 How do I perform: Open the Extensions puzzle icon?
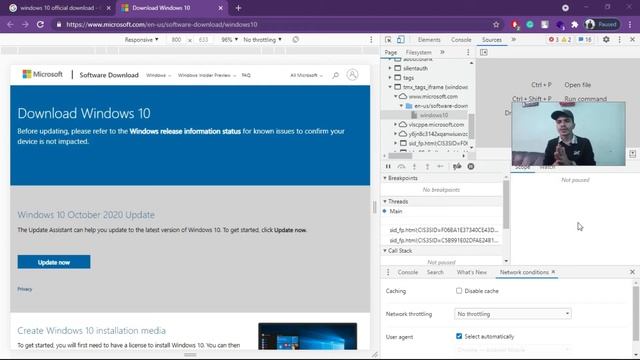click(575, 24)
